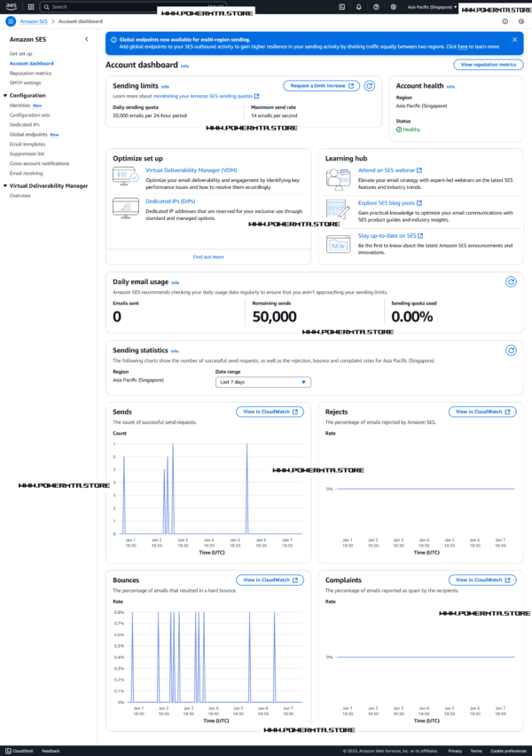Open Stay up-to-date on SES link
This screenshot has height=756, width=532.
pyautogui.click(x=390, y=236)
